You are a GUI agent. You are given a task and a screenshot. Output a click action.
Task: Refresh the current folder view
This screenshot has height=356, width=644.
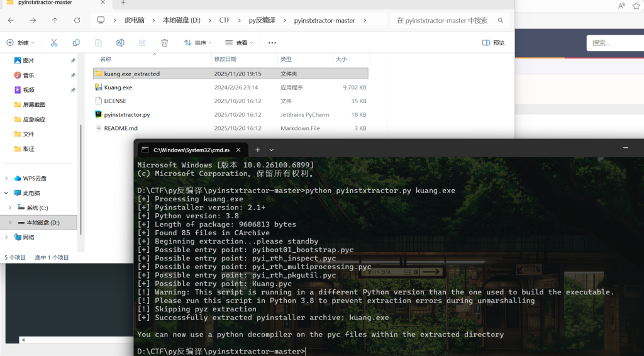[77, 20]
